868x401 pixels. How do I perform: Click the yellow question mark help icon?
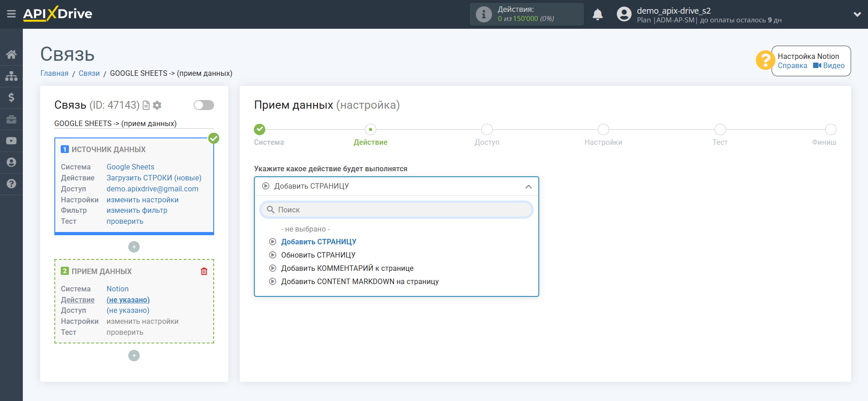point(765,60)
